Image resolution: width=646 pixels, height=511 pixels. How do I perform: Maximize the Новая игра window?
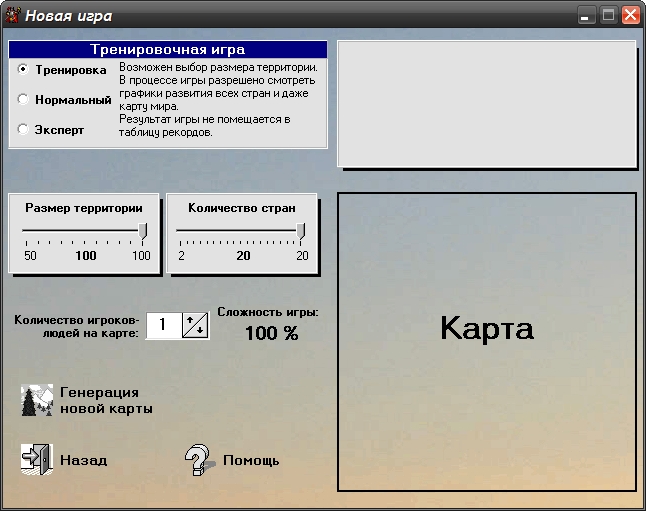(608, 15)
